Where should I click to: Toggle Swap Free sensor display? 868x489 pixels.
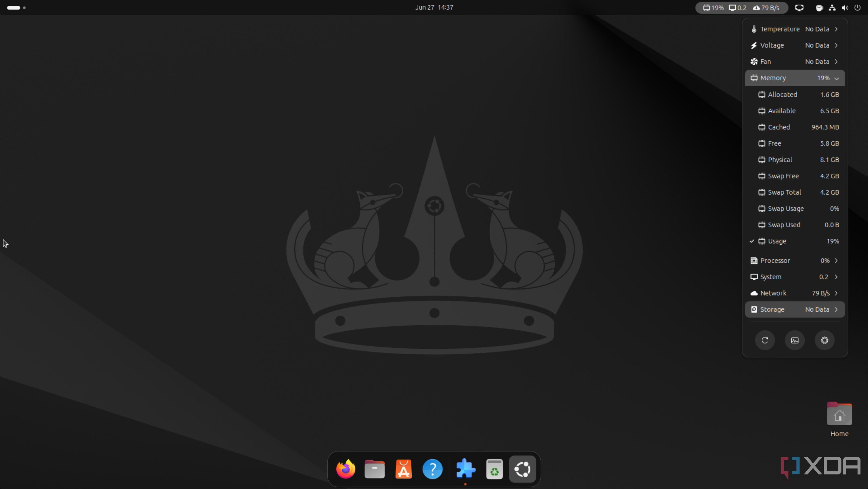coord(795,176)
